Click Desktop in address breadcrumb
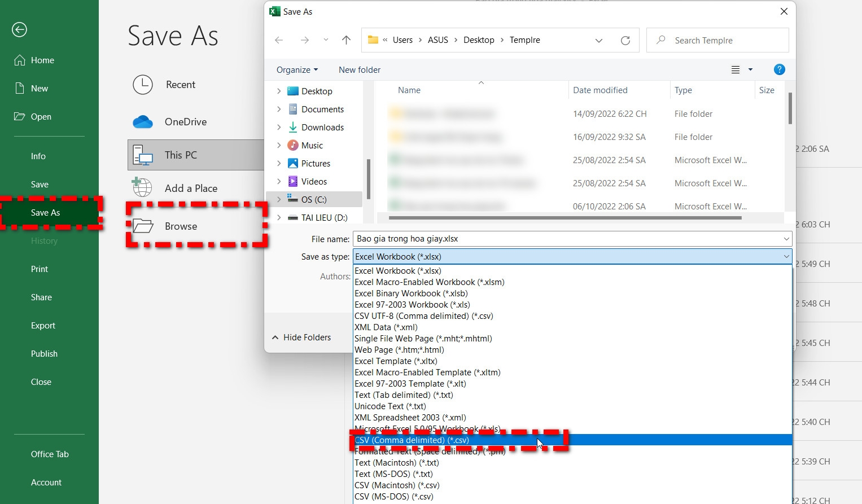The width and height of the screenshot is (862, 504). coord(479,40)
